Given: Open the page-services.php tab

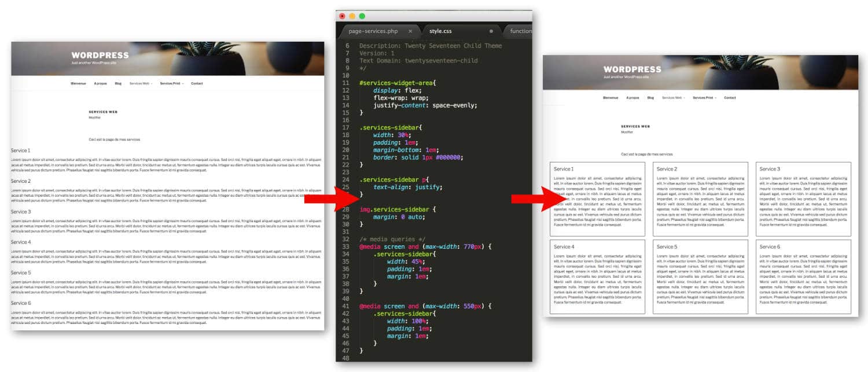Looking at the screenshot, I should [372, 31].
